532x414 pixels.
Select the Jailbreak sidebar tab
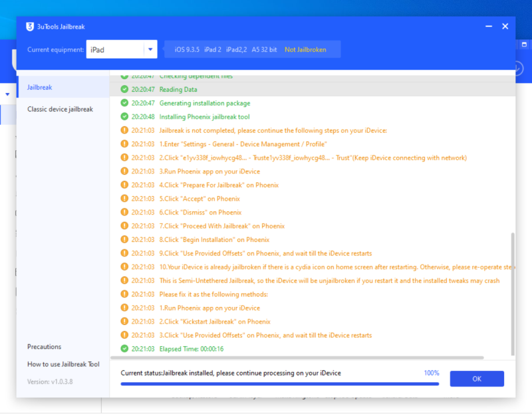coord(63,87)
